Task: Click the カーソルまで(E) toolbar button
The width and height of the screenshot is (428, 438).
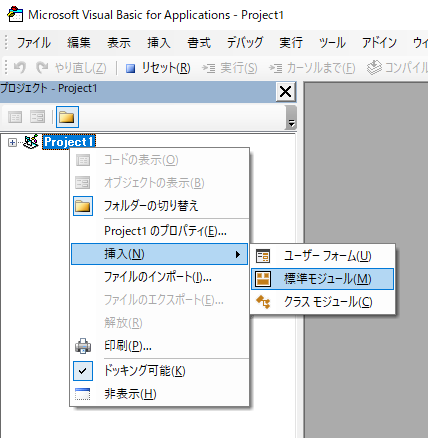Action: 312,68
